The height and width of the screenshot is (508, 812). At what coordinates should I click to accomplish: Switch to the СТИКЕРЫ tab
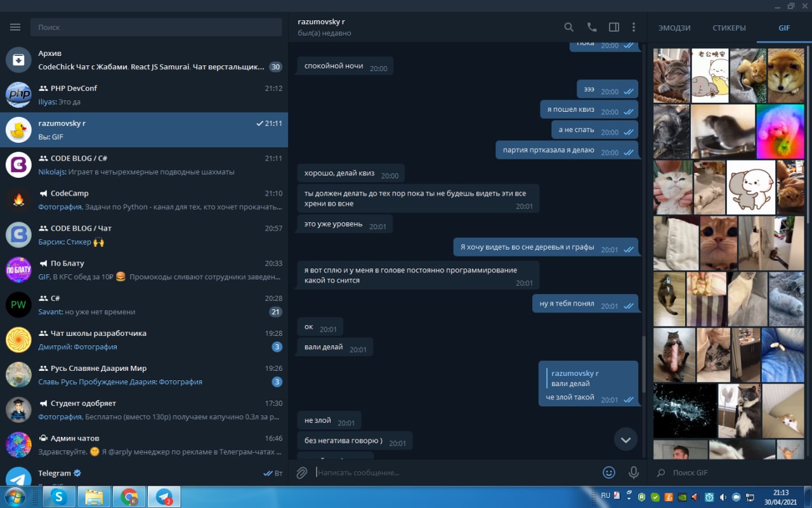[729, 28]
